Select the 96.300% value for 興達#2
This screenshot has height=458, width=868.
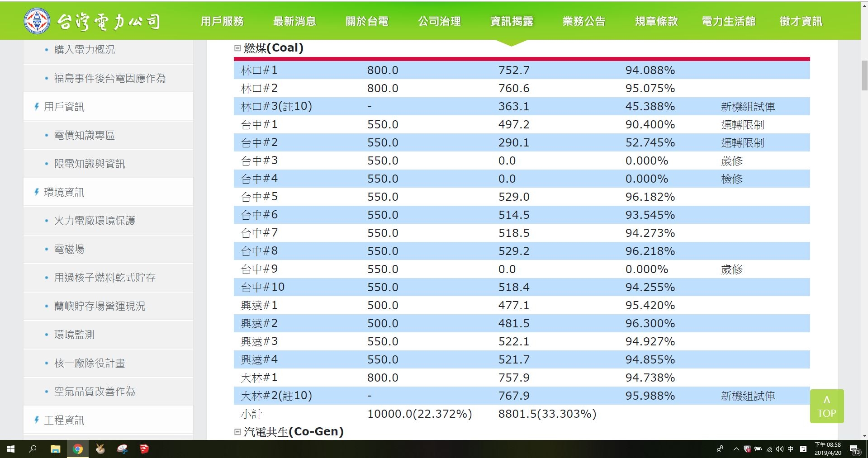[650, 323]
